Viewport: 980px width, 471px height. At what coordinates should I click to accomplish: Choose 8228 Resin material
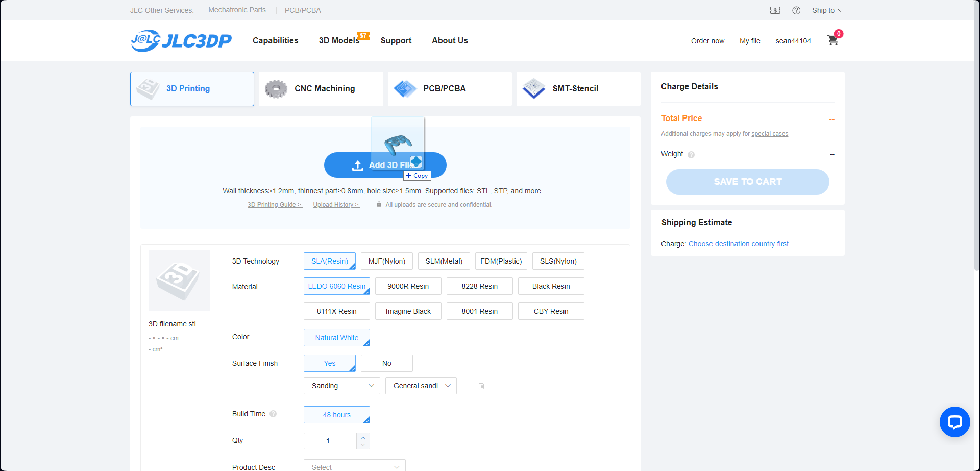click(x=480, y=286)
